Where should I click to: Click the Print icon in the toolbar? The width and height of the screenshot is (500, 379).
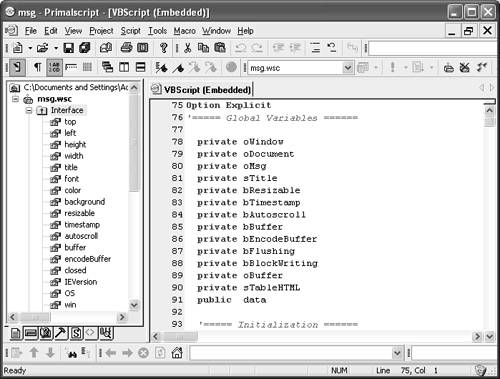point(126,48)
